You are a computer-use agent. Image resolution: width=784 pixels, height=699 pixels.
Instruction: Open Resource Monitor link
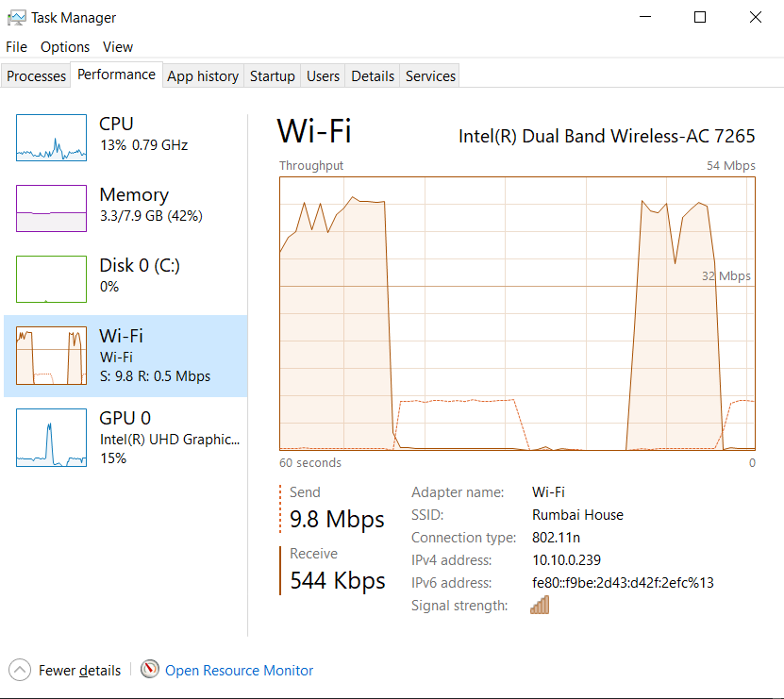[x=239, y=671]
